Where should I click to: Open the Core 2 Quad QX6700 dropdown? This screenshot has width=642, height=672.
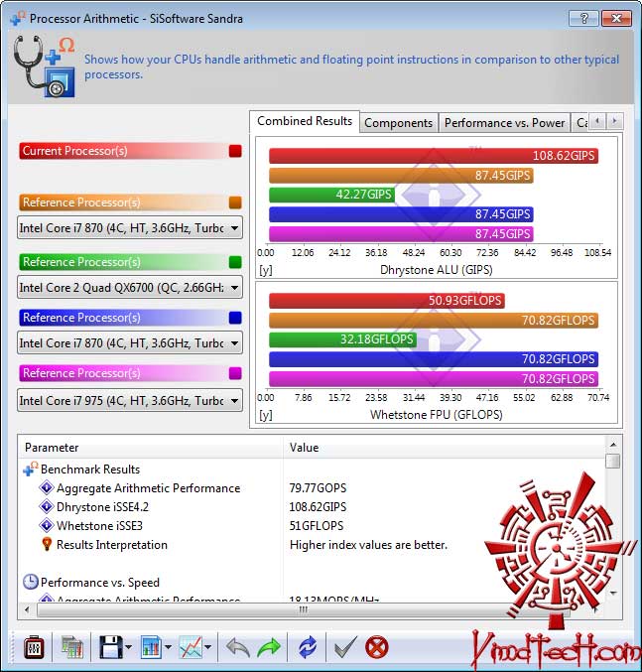coord(130,288)
